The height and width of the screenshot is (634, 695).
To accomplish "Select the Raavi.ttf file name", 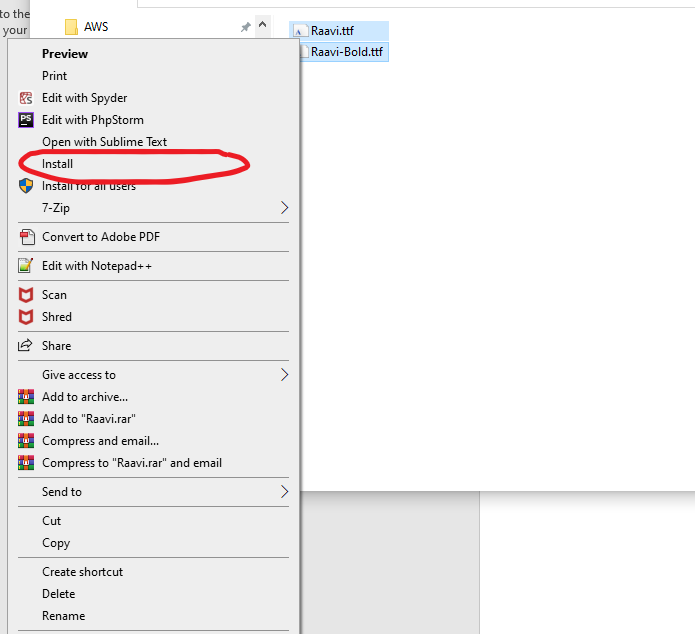I will (332, 31).
